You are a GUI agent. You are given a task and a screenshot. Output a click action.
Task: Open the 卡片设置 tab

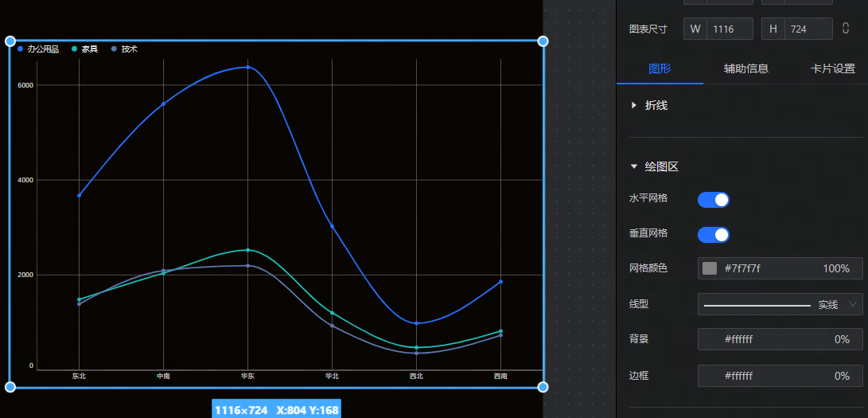point(832,68)
